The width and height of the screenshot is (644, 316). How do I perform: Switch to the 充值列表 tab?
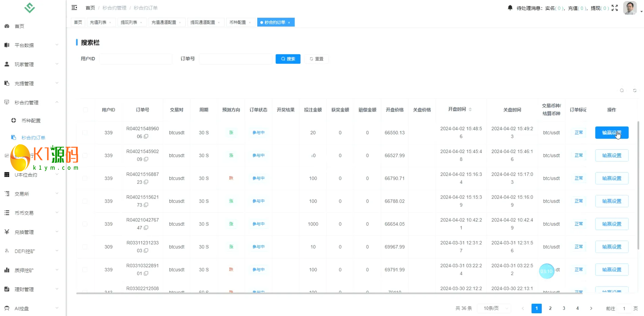point(98,22)
